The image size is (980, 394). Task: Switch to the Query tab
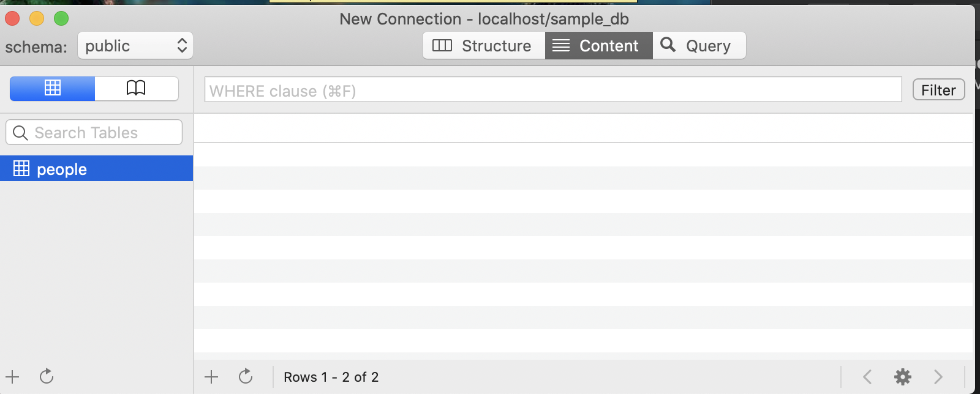(x=699, y=45)
